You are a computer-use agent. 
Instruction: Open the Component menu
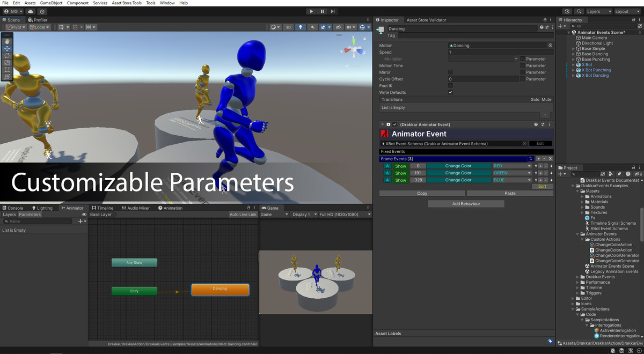click(x=78, y=3)
